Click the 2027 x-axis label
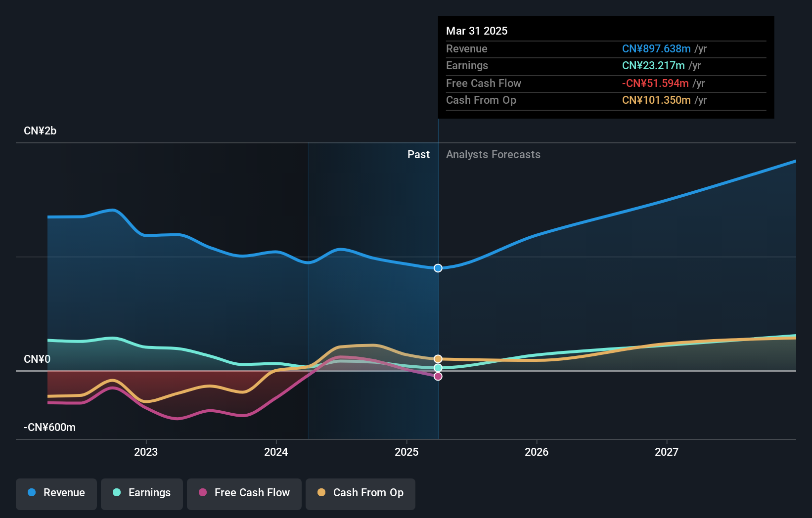Screen dimensions: 812x518 pos(667,452)
